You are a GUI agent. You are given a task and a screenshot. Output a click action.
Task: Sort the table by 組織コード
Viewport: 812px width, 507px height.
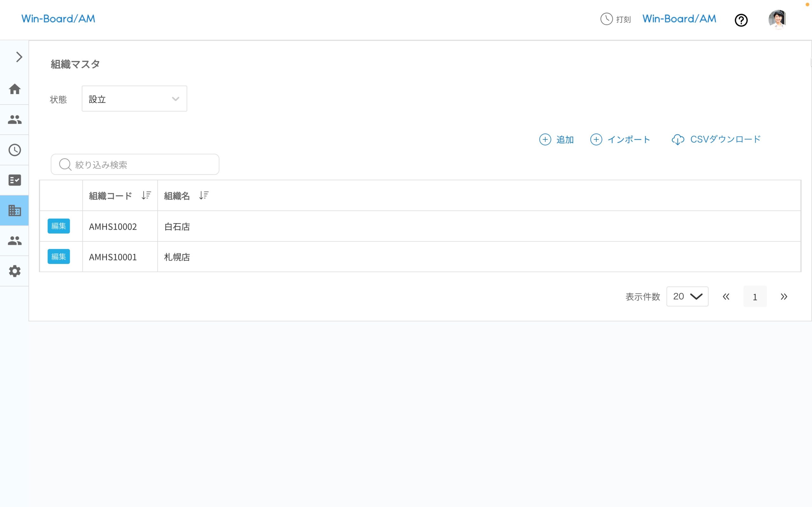click(146, 195)
